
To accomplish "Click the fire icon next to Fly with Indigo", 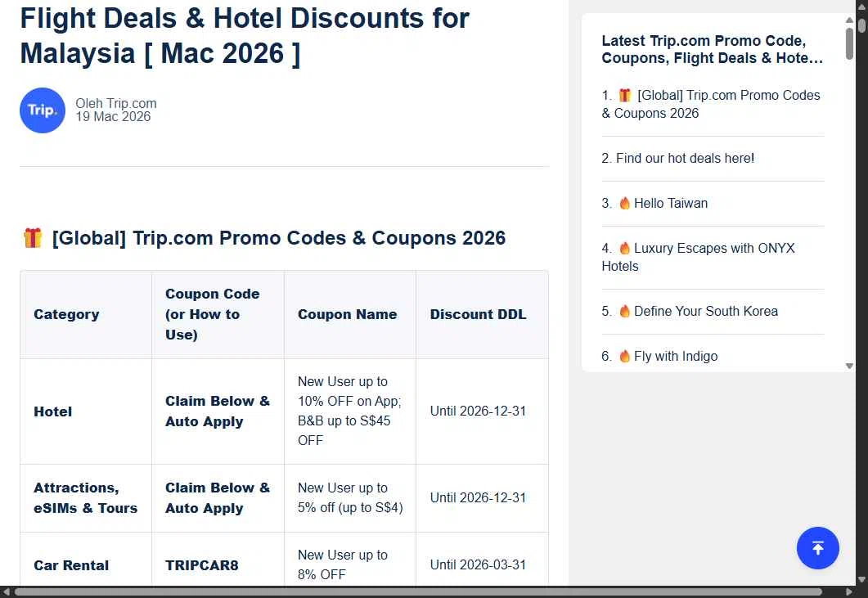I will coord(625,357).
